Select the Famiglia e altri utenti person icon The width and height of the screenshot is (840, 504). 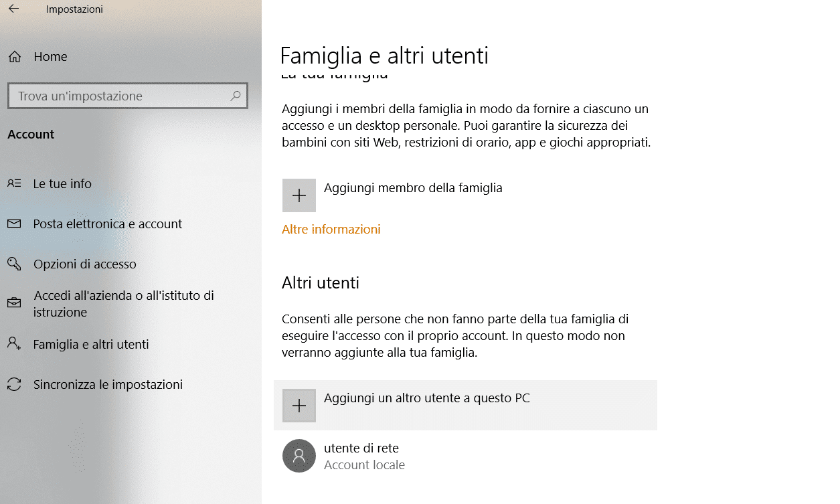[x=15, y=343]
